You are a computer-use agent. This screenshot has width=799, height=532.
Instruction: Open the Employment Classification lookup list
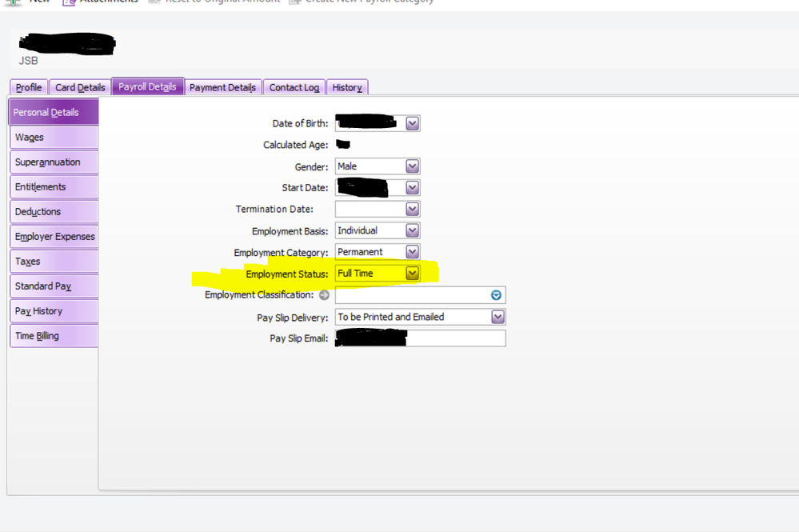[496, 295]
